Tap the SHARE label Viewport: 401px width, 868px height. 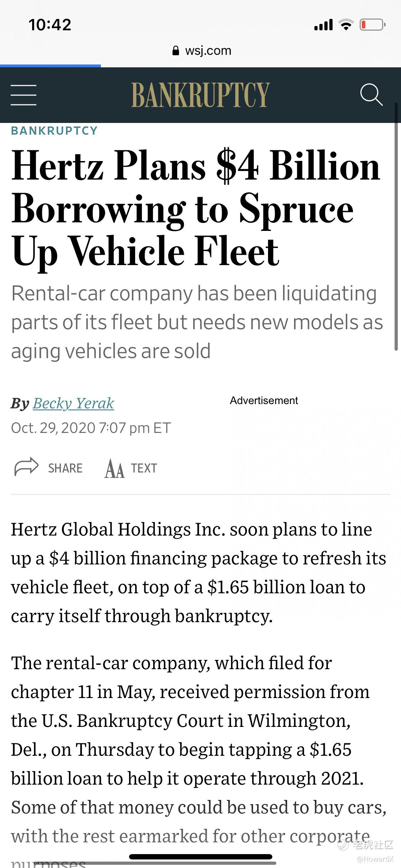click(65, 468)
